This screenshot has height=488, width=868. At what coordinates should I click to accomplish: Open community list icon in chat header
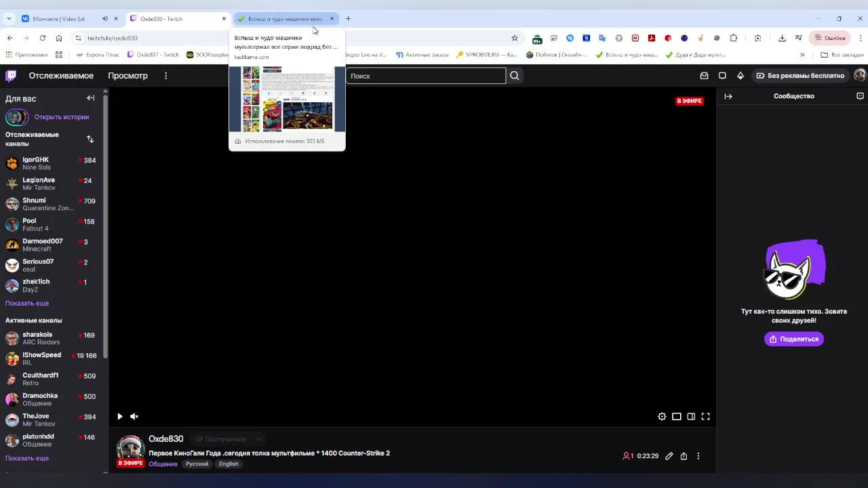860,96
